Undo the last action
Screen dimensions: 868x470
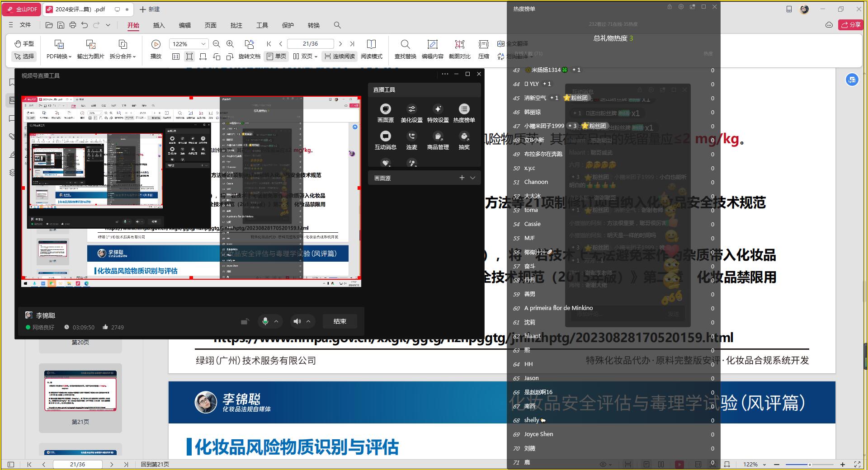(85, 25)
